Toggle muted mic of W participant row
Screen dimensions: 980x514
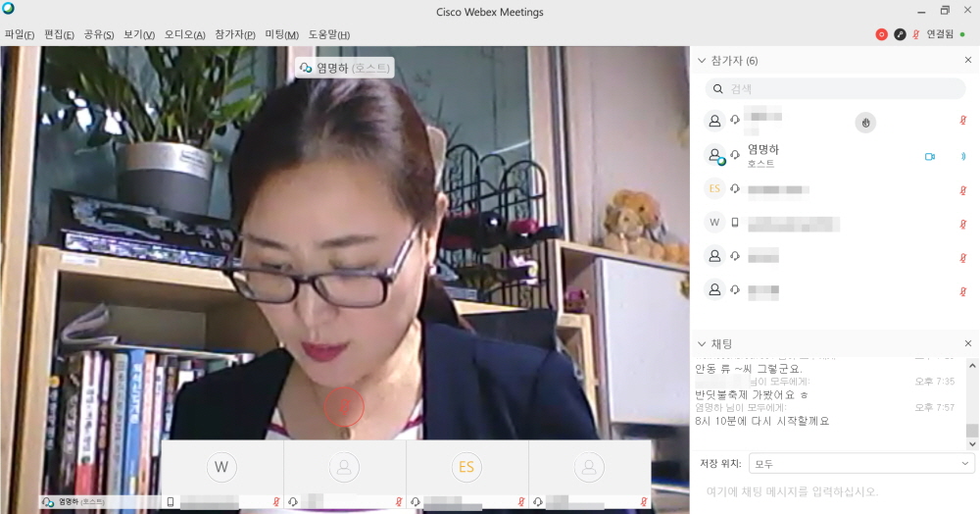pos(962,223)
